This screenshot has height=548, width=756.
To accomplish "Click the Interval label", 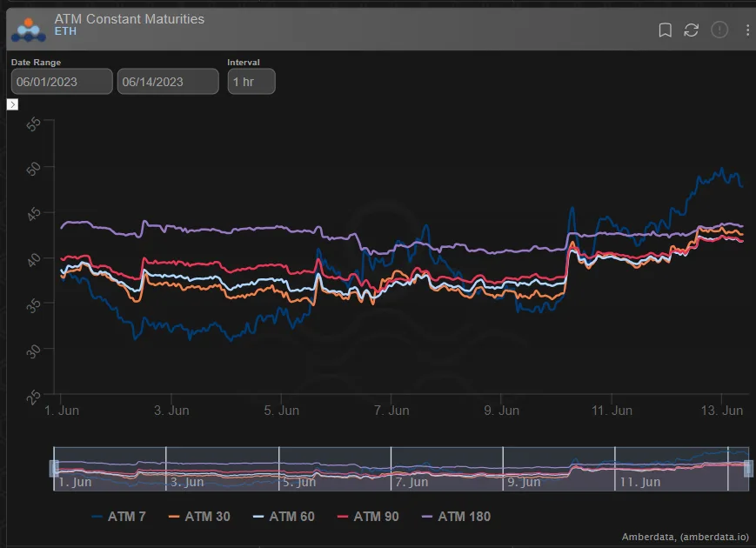I will 244,62.
